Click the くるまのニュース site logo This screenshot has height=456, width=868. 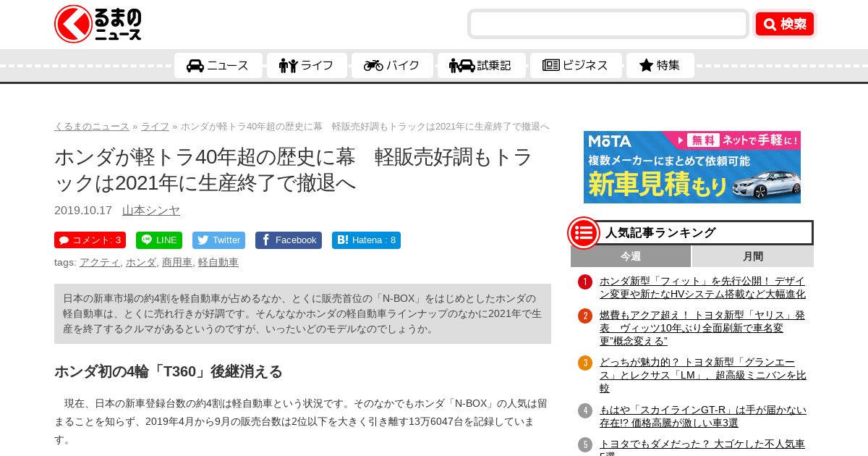pos(98,24)
